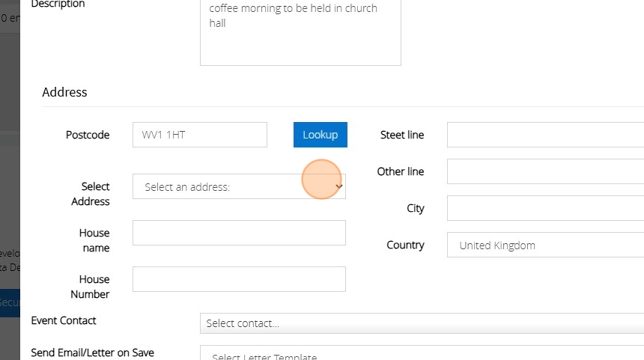Select the Country field showing United Kingdom
The width and height of the screenshot is (644, 360).
545,245
